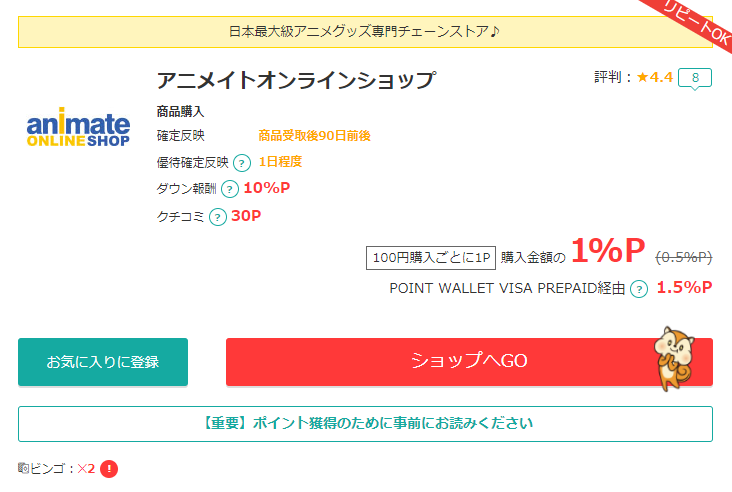Click the help icon next to 優待確定反映
This screenshot has width=732, height=492.
click(242, 163)
